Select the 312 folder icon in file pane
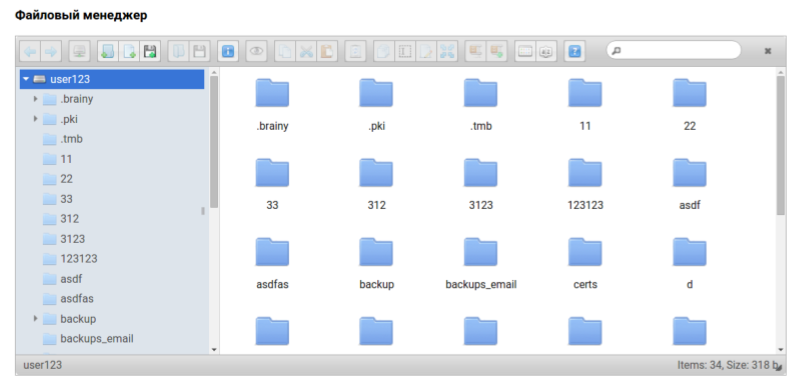This screenshot has width=791, height=379. click(376, 173)
